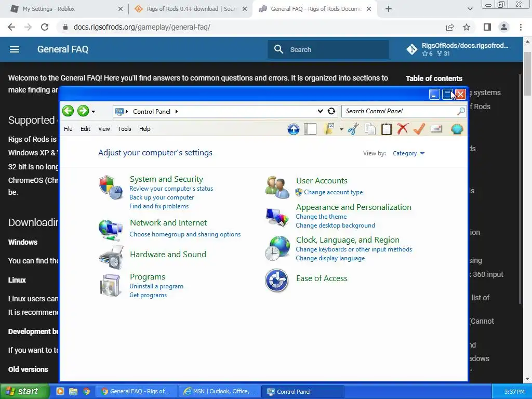Click the Copy pages toolbar icon
The image size is (532, 399).
click(370, 129)
